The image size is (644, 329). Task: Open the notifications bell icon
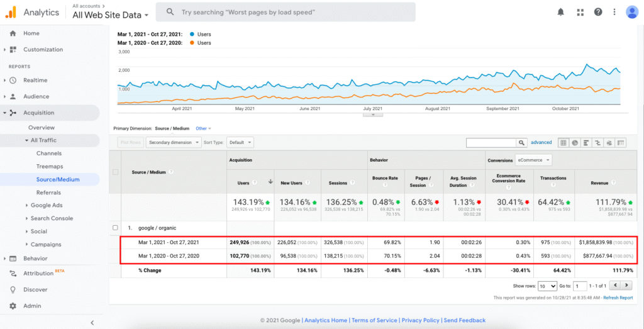pos(560,12)
